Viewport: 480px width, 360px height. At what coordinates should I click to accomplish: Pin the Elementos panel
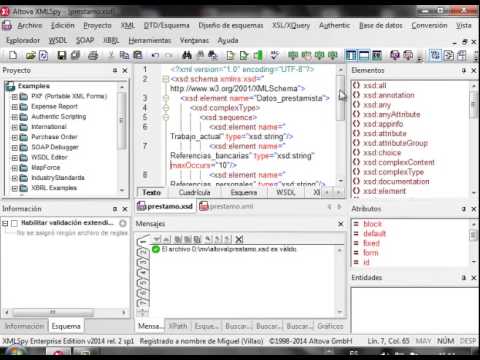pos(464,70)
